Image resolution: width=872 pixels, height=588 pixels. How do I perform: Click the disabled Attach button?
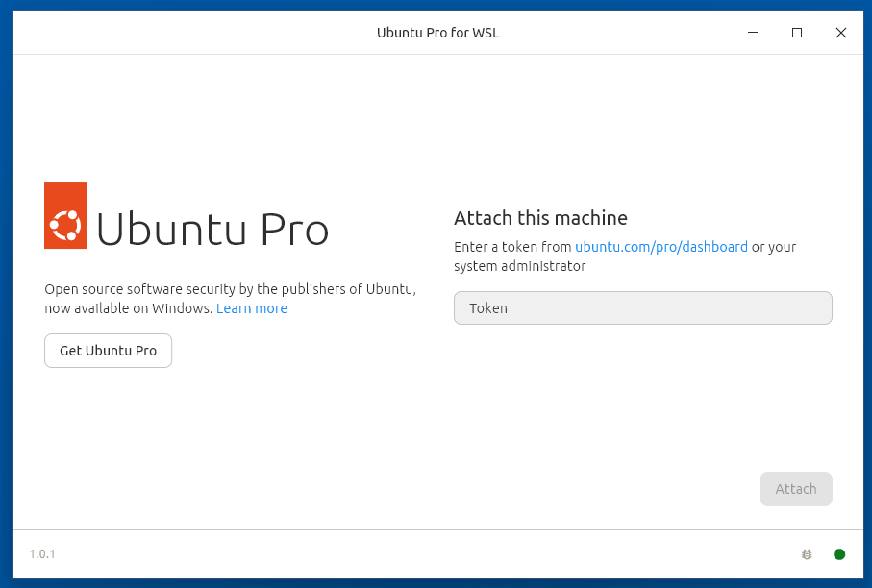pos(796,489)
